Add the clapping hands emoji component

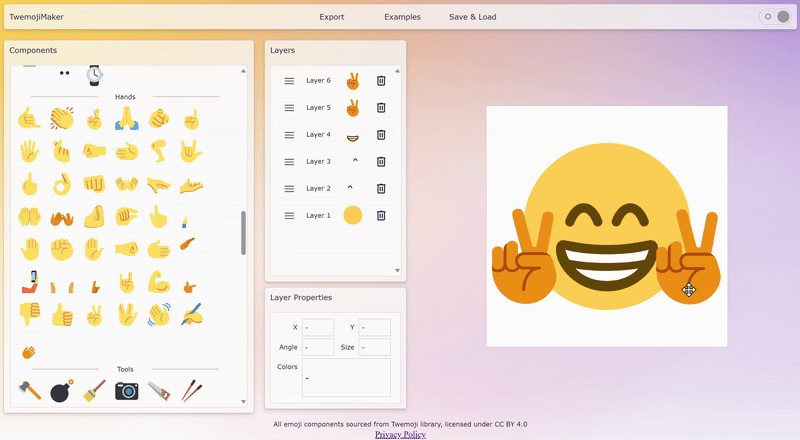coord(61,119)
